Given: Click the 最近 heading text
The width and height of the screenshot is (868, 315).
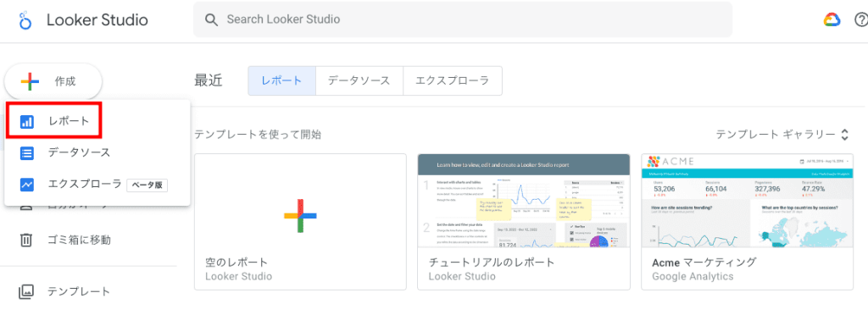Looking at the screenshot, I should [x=209, y=80].
